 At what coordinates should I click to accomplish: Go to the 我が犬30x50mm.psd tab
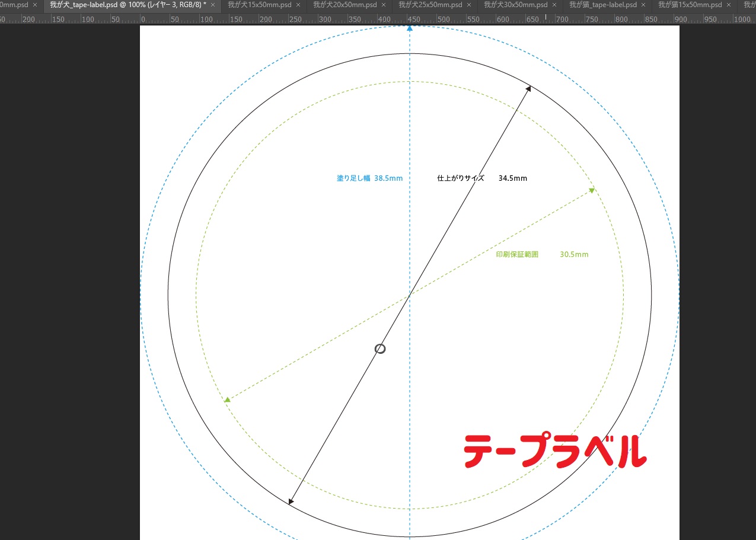tap(515, 5)
